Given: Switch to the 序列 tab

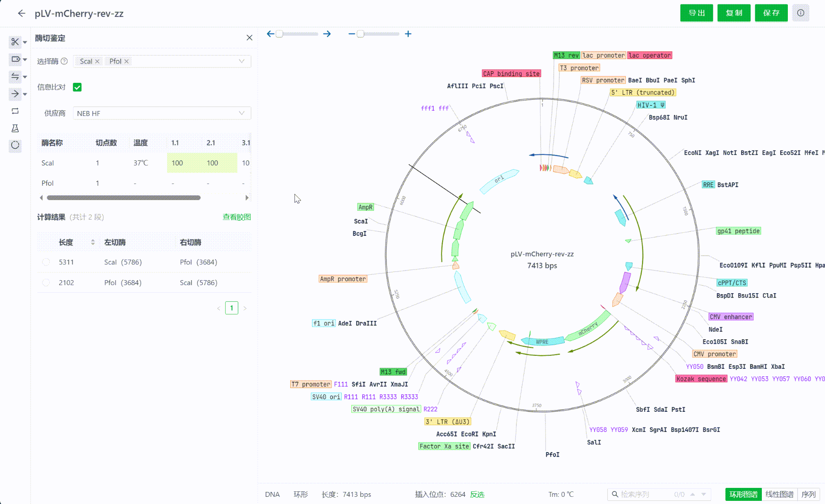Looking at the screenshot, I should [x=808, y=494].
